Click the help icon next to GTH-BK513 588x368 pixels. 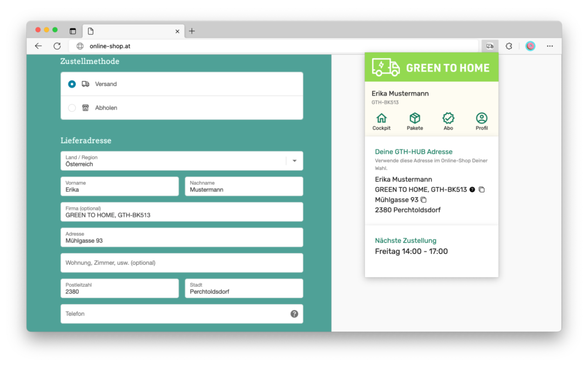(x=472, y=190)
